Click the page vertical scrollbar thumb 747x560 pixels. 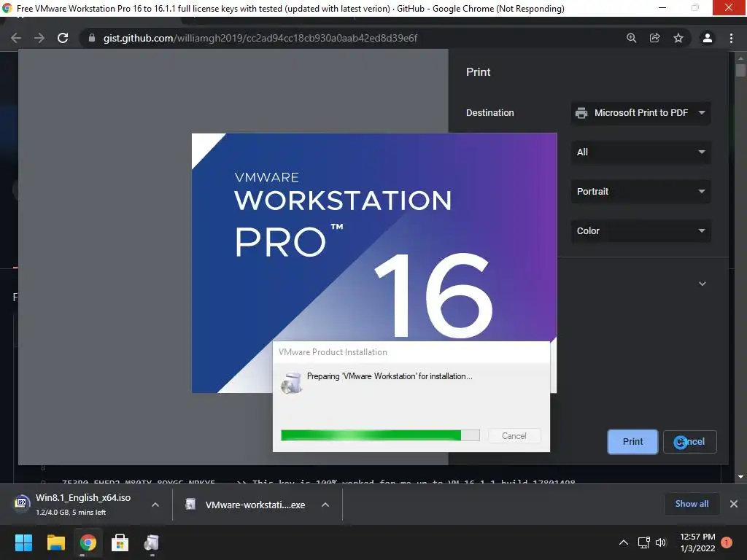(740, 71)
